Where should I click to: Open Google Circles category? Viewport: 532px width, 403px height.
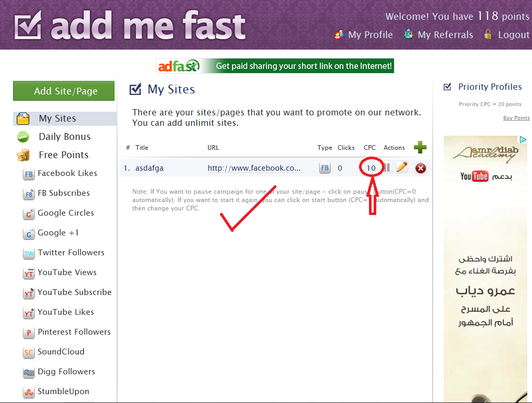(x=66, y=213)
